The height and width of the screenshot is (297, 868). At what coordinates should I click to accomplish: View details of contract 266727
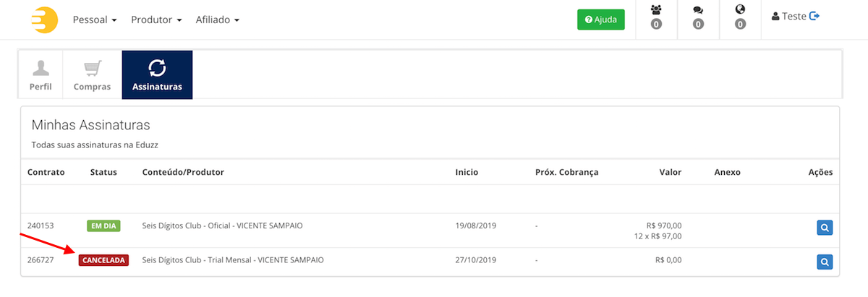825,261
